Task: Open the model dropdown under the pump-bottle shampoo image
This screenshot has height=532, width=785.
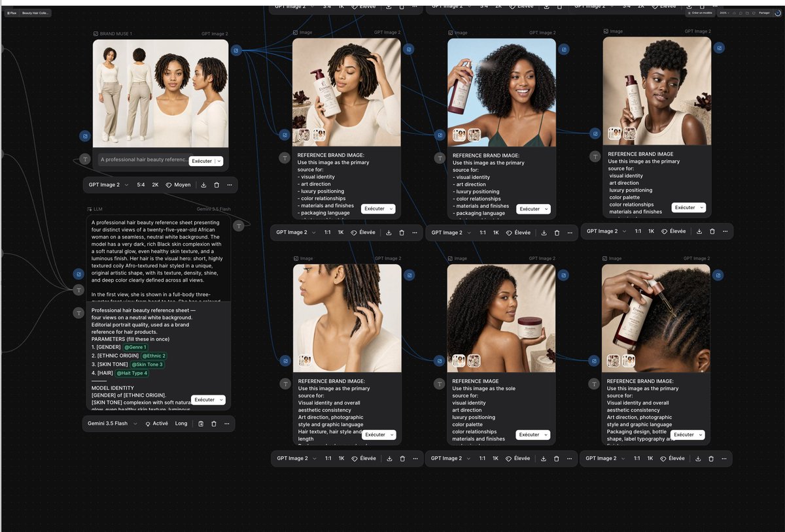Action: click(x=296, y=233)
